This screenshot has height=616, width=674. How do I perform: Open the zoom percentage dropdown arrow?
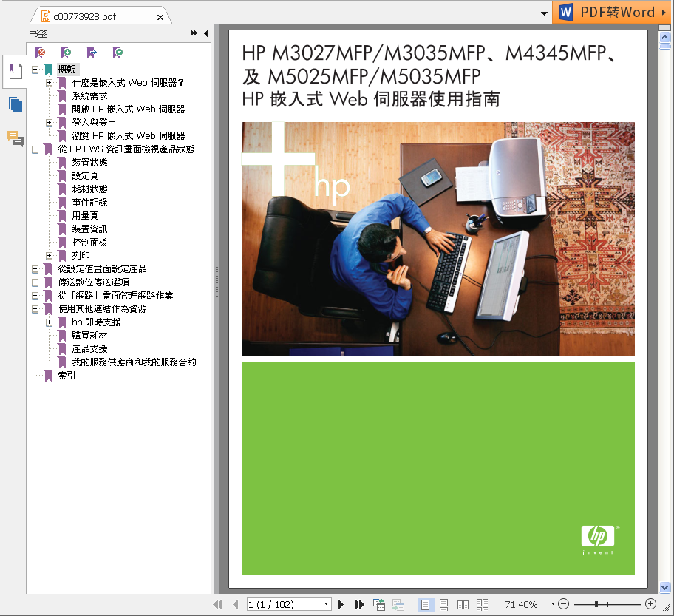[x=553, y=603]
